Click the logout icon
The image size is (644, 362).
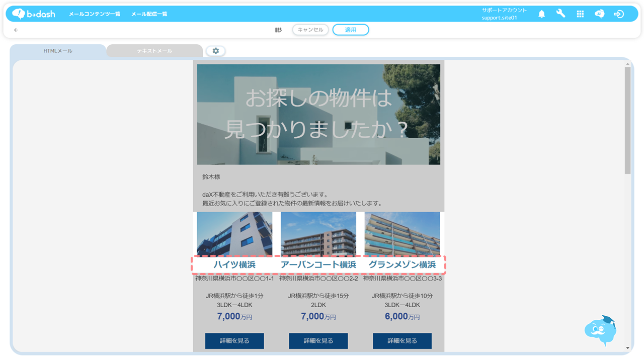click(x=619, y=14)
